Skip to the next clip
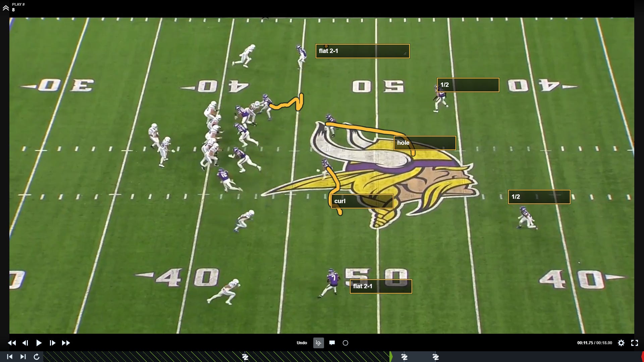The image size is (644, 362). (23, 357)
